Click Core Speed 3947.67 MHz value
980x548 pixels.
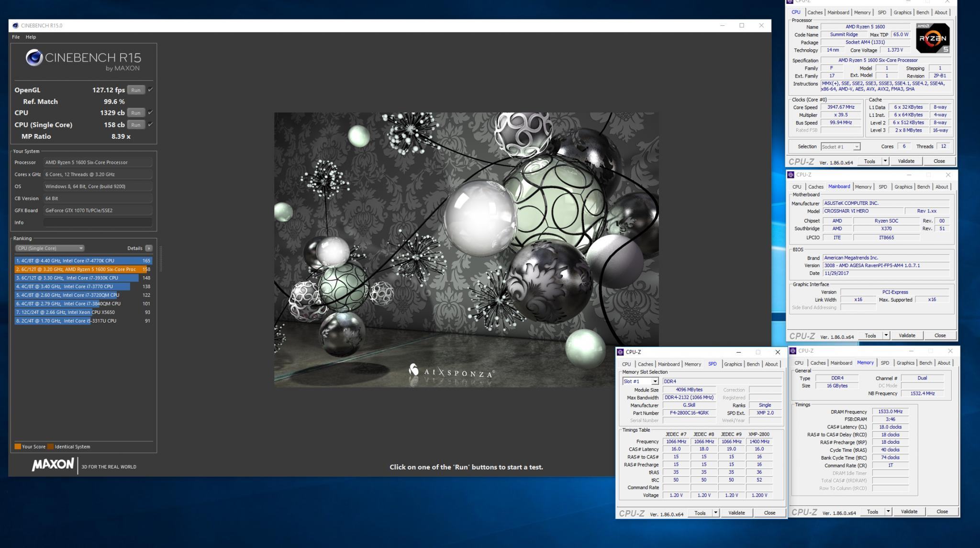[841, 107]
